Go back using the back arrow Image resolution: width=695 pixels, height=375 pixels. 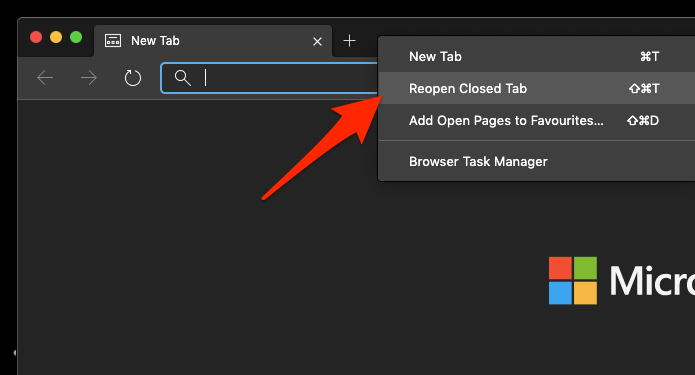click(45, 78)
